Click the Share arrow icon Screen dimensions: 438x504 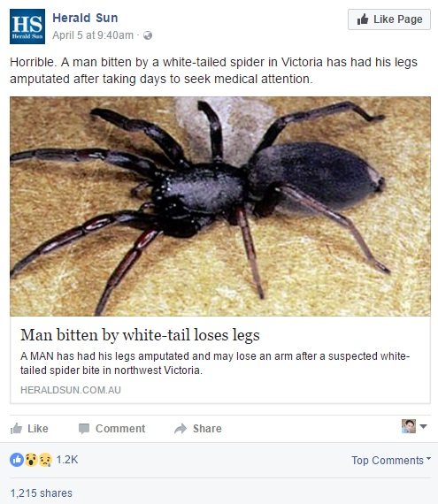[181, 429]
